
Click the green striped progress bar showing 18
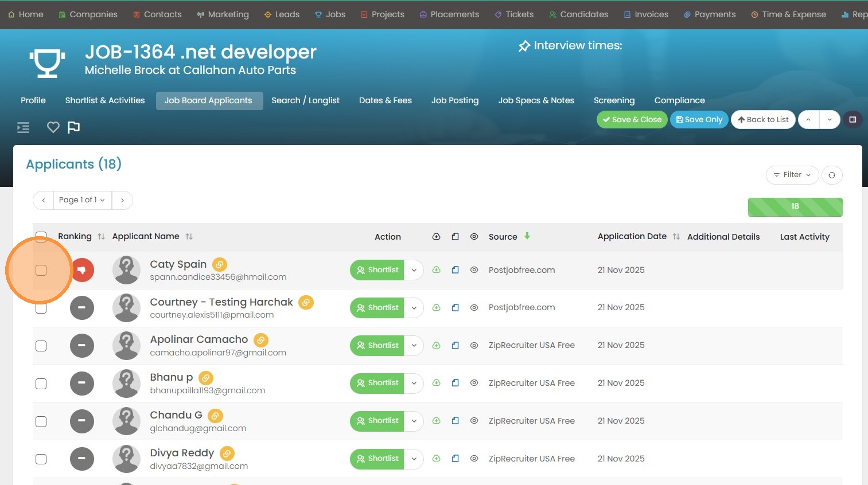click(x=795, y=207)
